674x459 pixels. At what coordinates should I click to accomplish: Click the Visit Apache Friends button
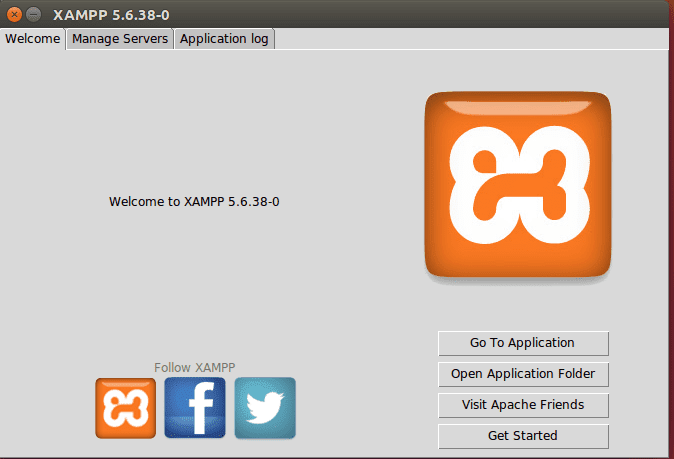523,405
